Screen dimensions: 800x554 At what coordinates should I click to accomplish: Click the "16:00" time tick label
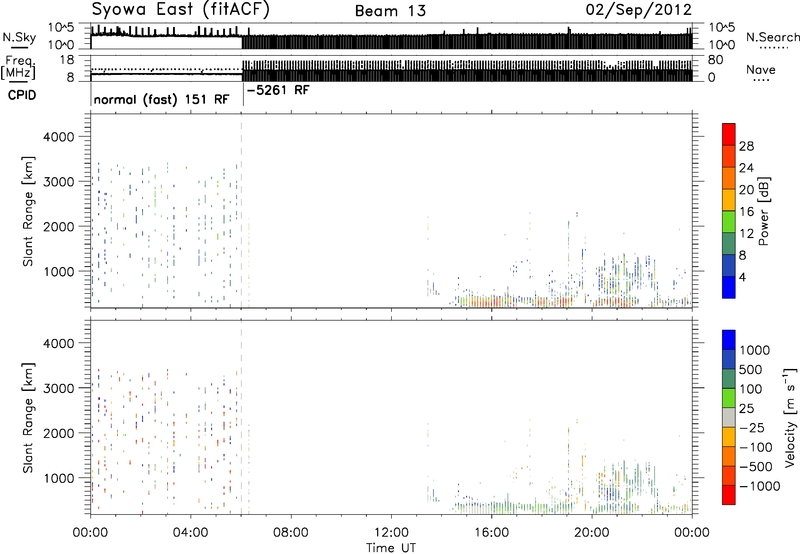point(491,533)
